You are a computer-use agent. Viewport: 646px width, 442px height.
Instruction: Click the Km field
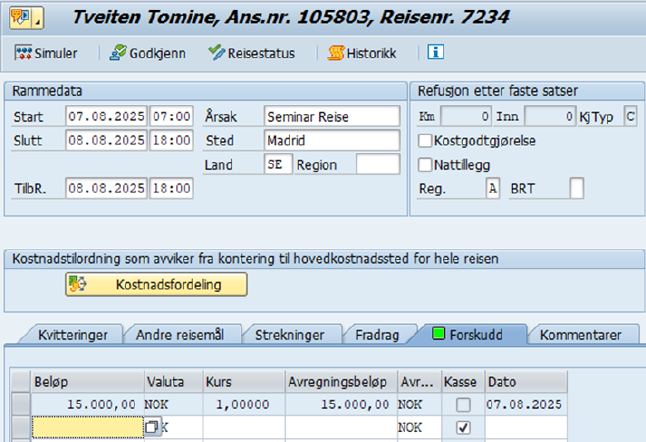coord(466,116)
